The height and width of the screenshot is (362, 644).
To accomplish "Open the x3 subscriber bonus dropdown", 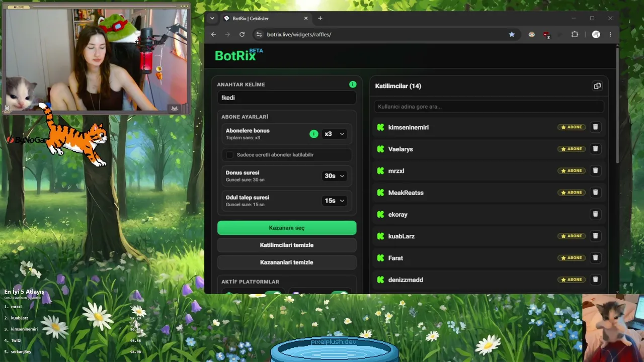I will [335, 134].
